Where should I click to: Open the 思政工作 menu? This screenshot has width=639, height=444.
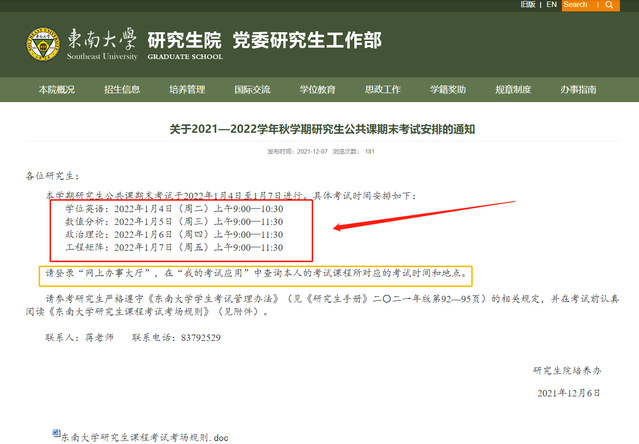tap(382, 90)
